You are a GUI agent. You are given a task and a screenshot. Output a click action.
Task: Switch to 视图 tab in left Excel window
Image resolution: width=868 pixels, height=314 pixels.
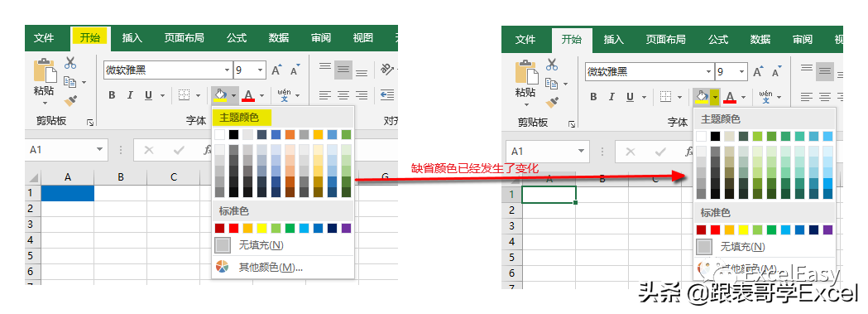[x=363, y=37]
